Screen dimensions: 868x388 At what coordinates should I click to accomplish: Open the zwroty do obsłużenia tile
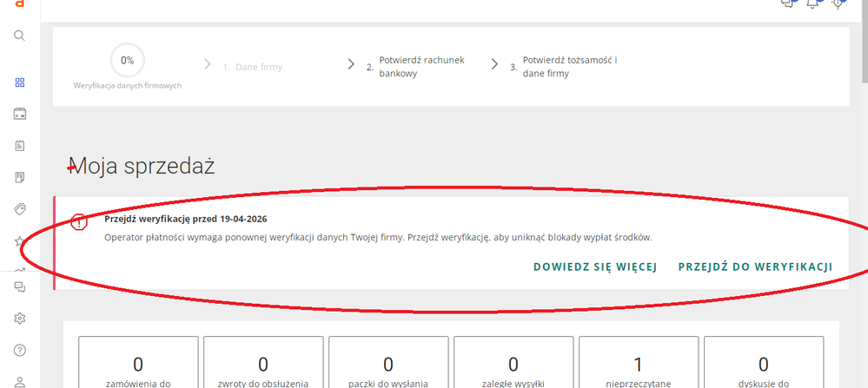[262, 365]
